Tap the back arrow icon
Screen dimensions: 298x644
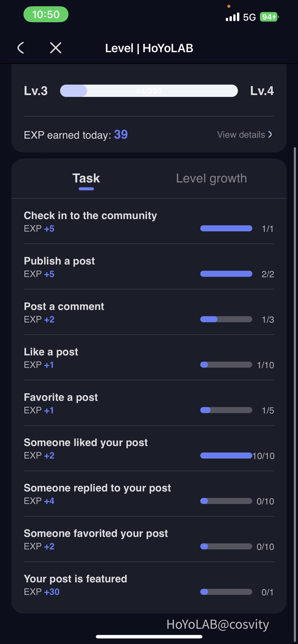pyautogui.click(x=21, y=48)
